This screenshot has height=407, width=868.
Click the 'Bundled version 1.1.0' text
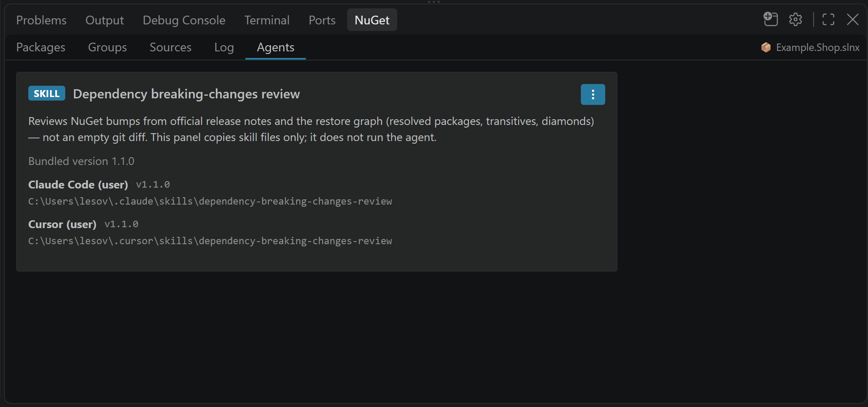(81, 161)
